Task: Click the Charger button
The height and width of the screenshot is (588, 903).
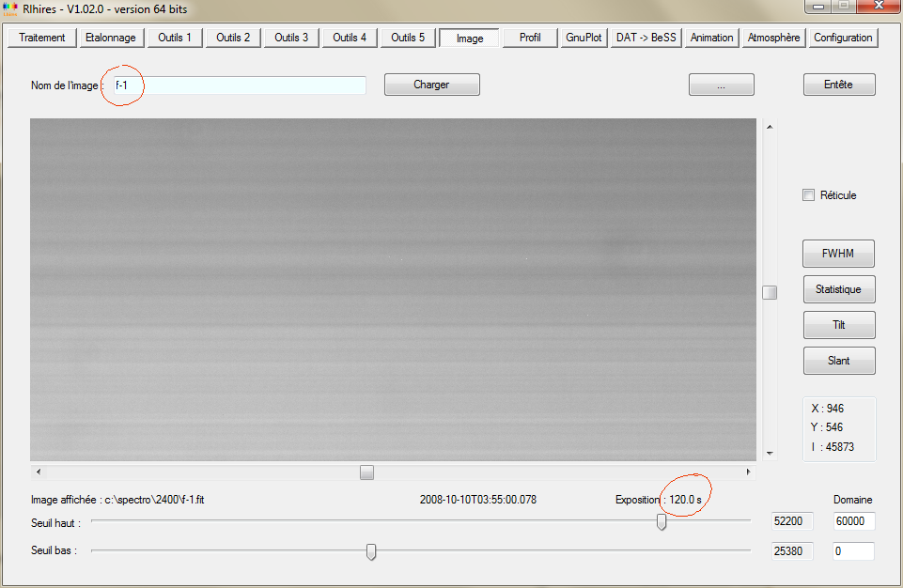Action: 432,85
